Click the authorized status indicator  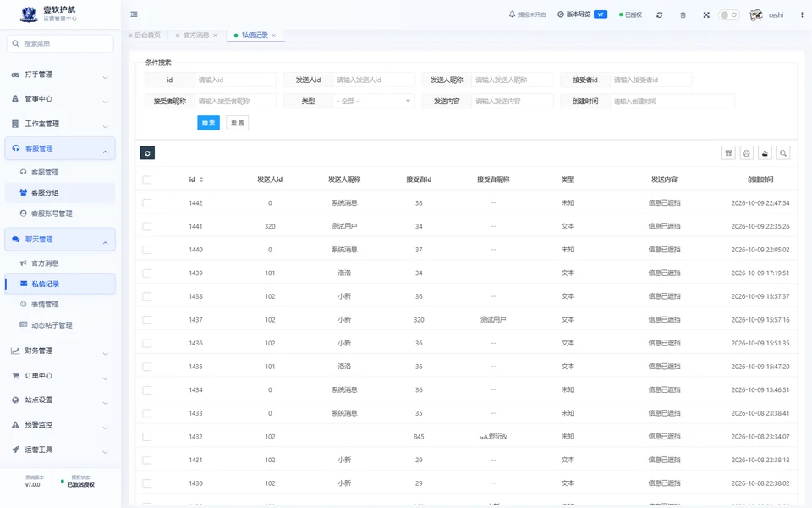pyautogui.click(x=630, y=14)
